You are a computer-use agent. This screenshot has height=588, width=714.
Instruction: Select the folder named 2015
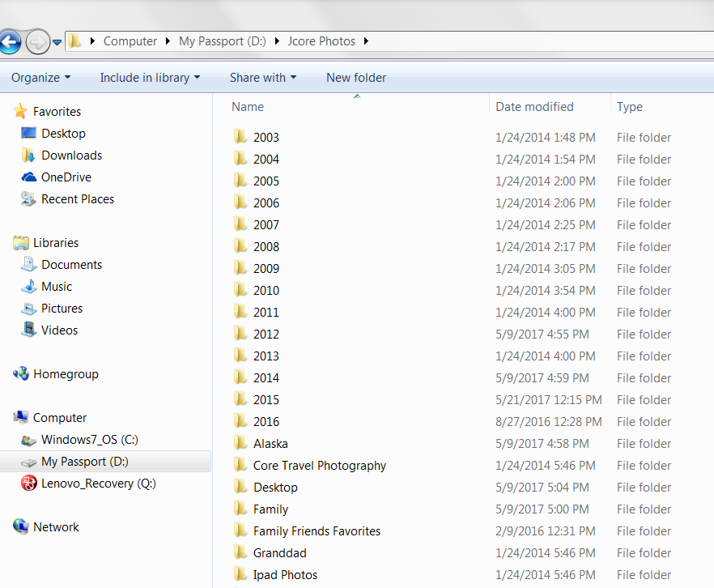[266, 400]
